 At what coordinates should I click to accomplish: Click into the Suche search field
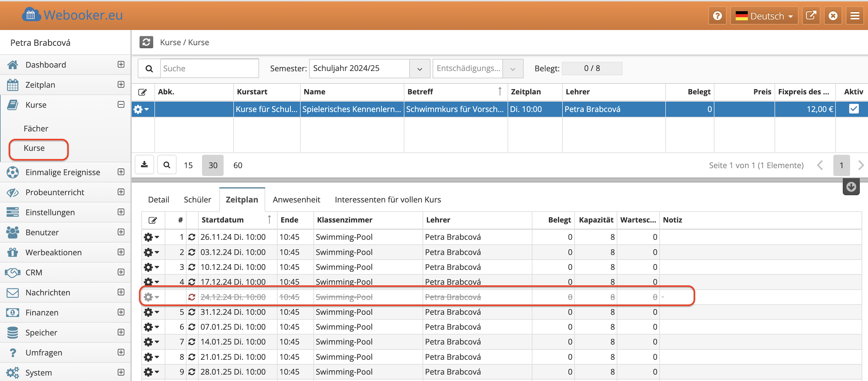pyautogui.click(x=209, y=68)
